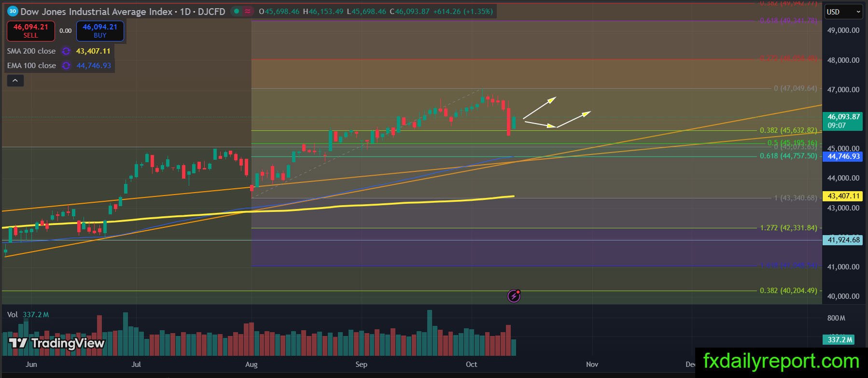This screenshot has width=868, height=378.
Task: Click the green market status dot
Action: point(236,11)
